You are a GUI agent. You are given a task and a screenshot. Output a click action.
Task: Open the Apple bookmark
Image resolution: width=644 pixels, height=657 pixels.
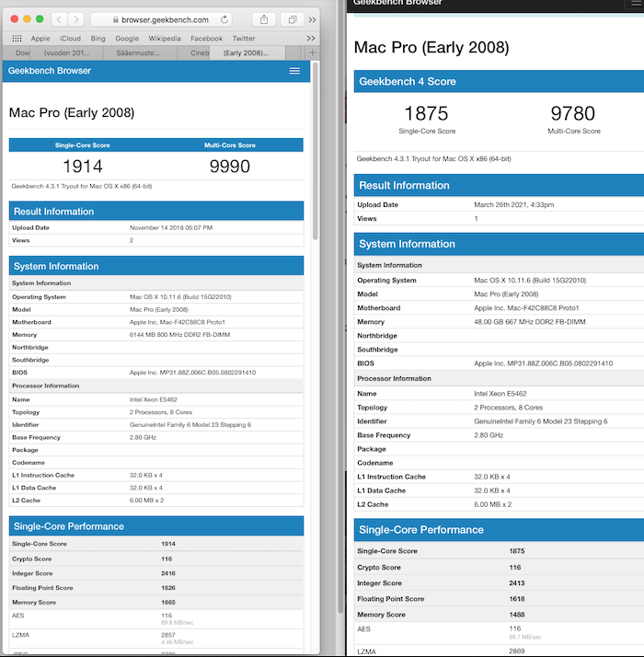(x=40, y=38)
